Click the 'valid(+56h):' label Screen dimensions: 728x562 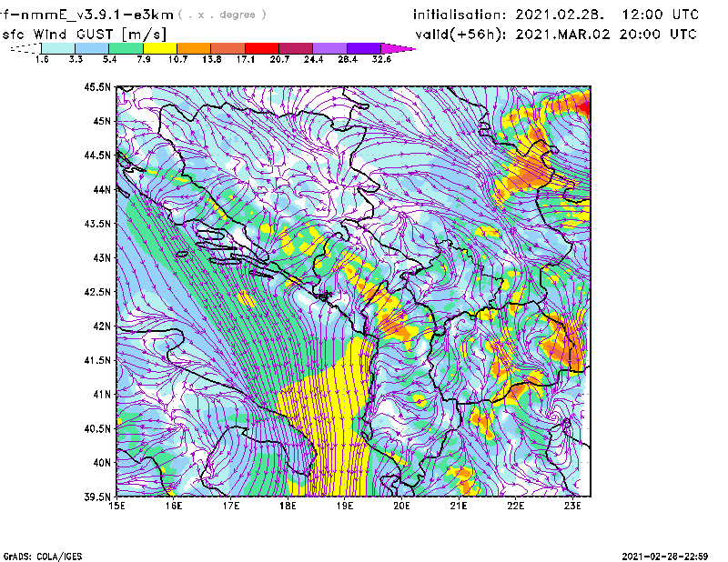click(x=461, y=35)
